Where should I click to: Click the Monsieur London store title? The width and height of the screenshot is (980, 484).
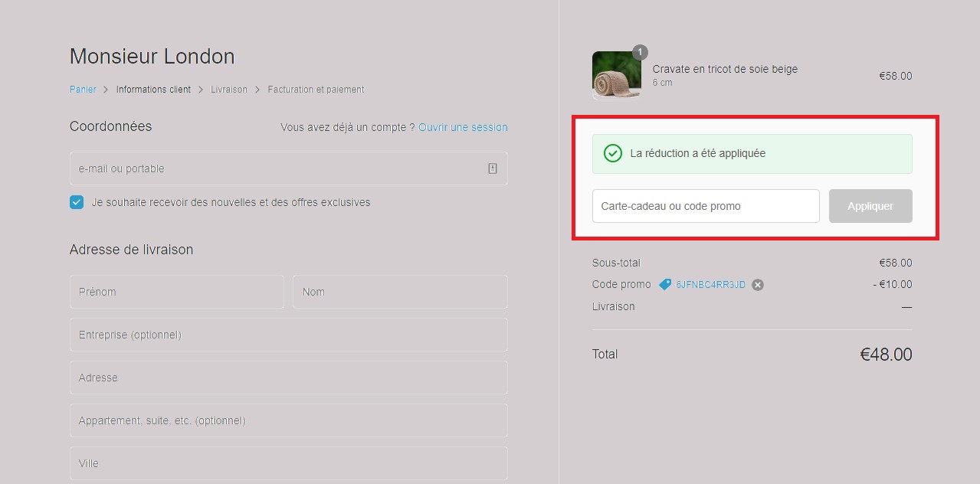pos(152,57)
